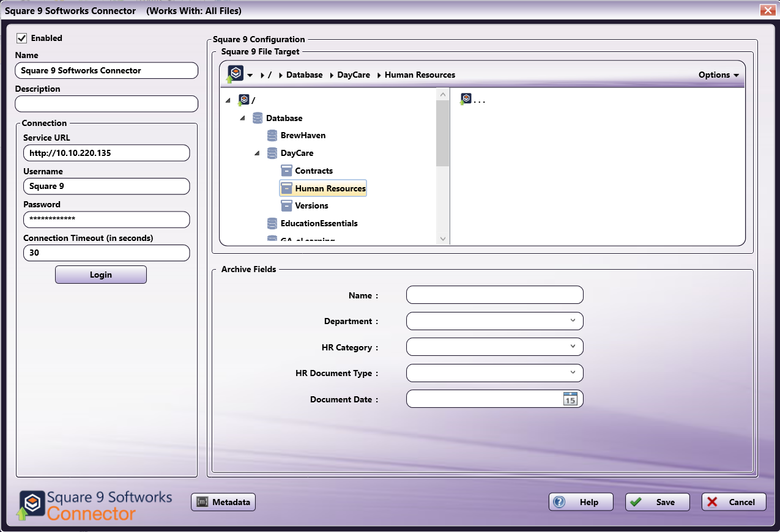Image resolution: width=780 pixels, height=532 pixels.
Task: Open the Metadata dialog
Action: pyautogui.click(x=223, y=502)
